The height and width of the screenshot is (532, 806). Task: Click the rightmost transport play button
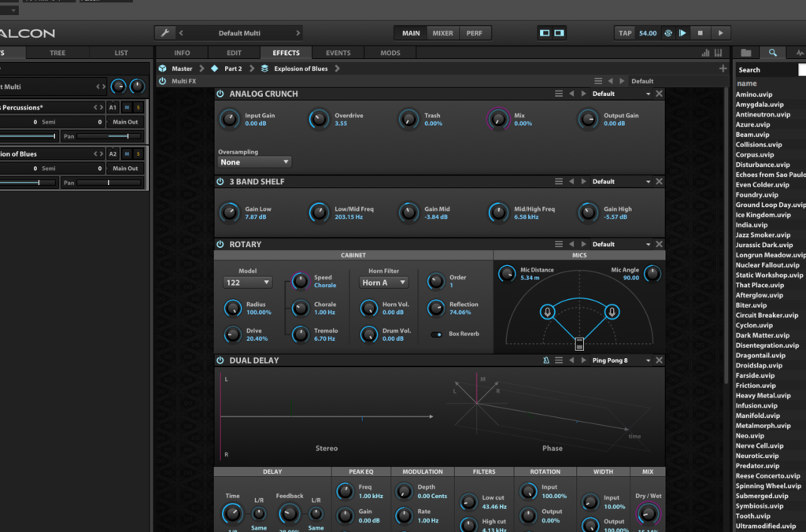click(x=720, y=33)
